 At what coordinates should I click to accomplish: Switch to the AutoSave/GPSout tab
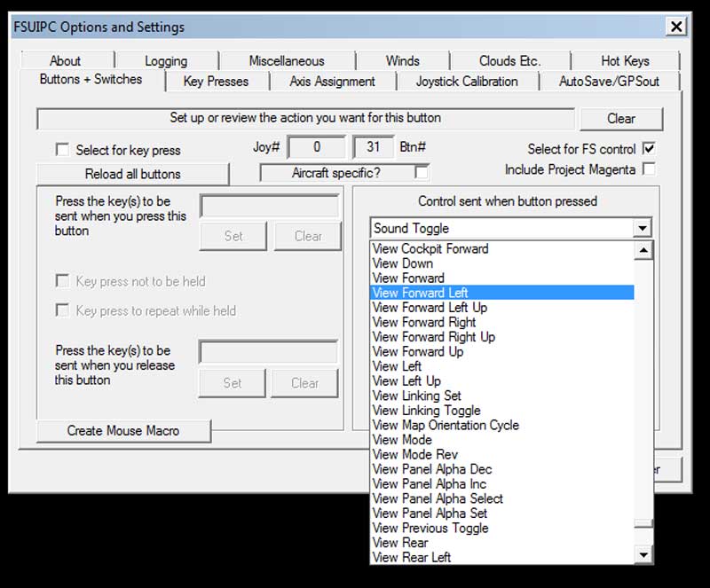(x=609, y=82)
